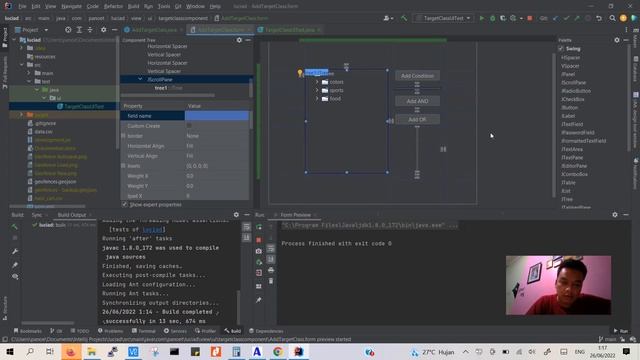Screen dimensions: 640x360
Task: Open the Terminal tool window tab
Action: pos(144,331)
